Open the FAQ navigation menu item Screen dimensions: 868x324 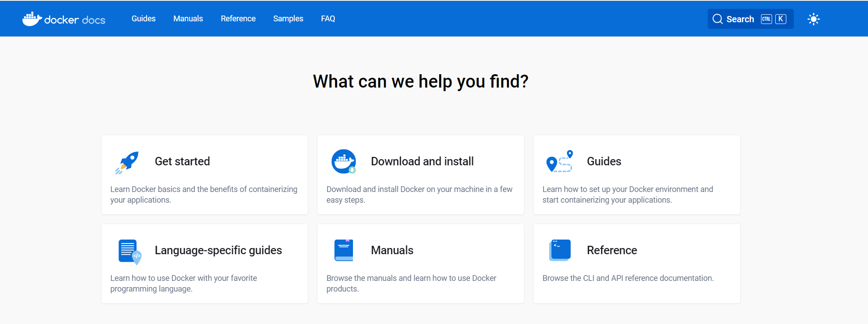pyautogui.click(x=328, y=19)
